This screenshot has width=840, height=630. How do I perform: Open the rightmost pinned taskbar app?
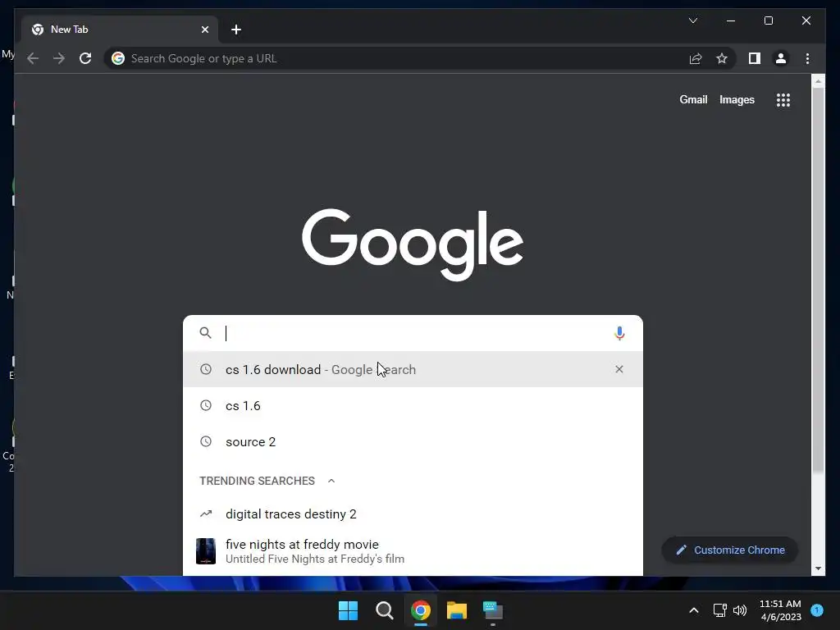(492, 610)
